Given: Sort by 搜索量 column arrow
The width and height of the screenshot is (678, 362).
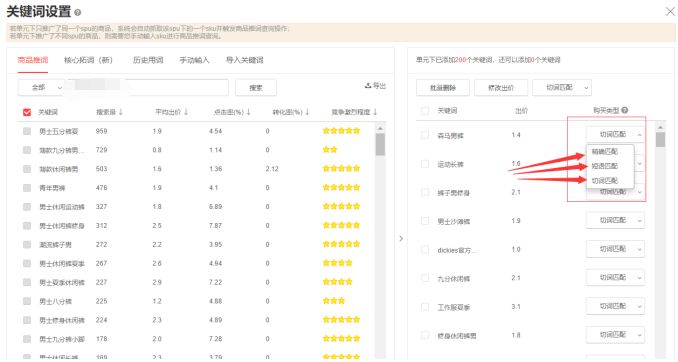Looking at the screenshot, I should (121, 112).
